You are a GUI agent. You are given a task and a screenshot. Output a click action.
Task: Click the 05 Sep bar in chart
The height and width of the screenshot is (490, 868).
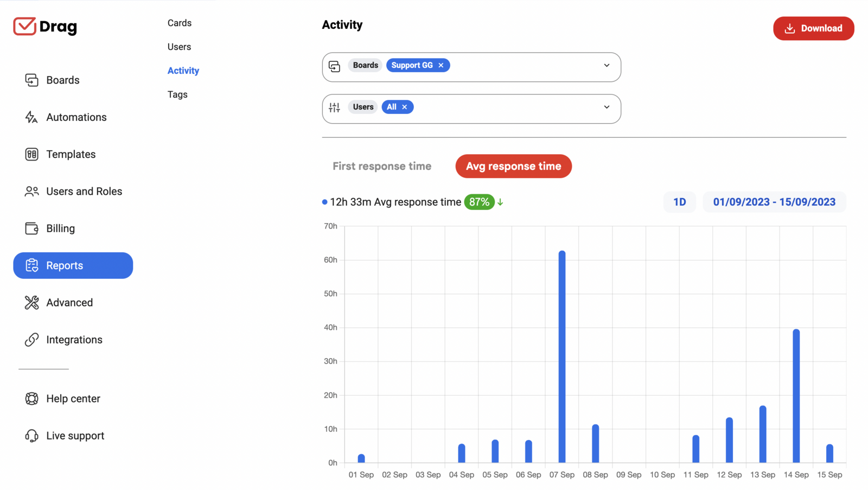pyautogui.click(x=495, y=451)
